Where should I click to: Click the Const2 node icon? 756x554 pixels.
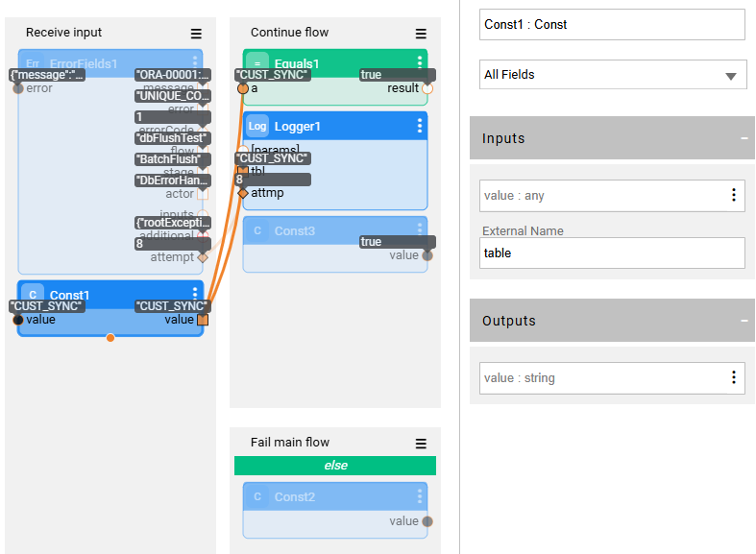click(x=257, y=496)
